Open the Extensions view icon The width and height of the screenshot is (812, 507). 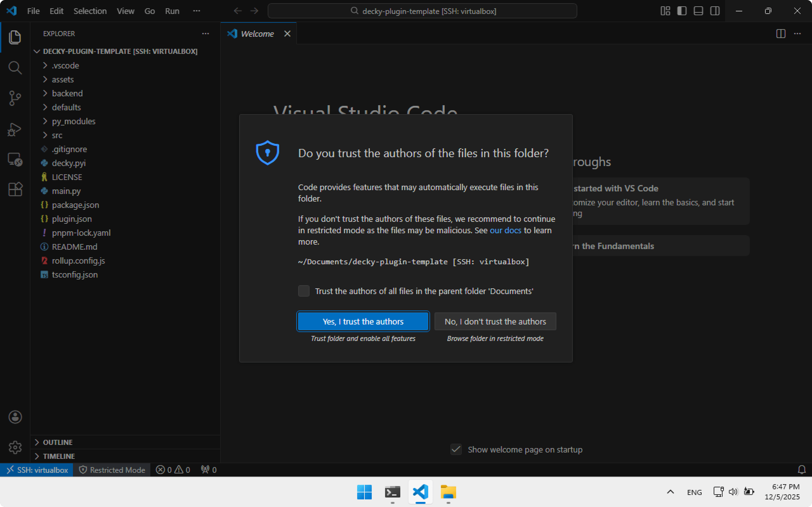15,189
